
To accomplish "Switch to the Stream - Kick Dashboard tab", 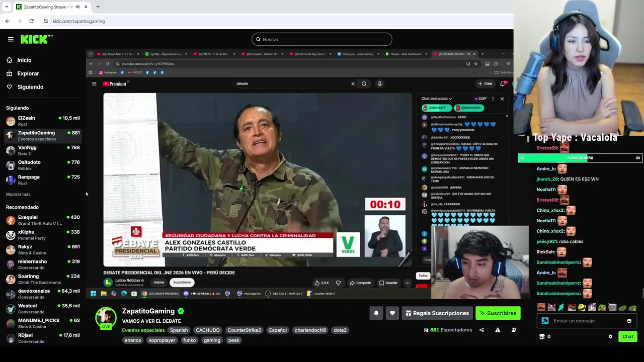I will coord(405,54).
